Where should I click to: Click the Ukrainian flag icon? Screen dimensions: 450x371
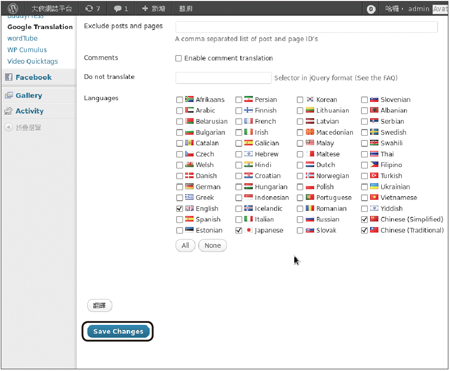(374, 186)
